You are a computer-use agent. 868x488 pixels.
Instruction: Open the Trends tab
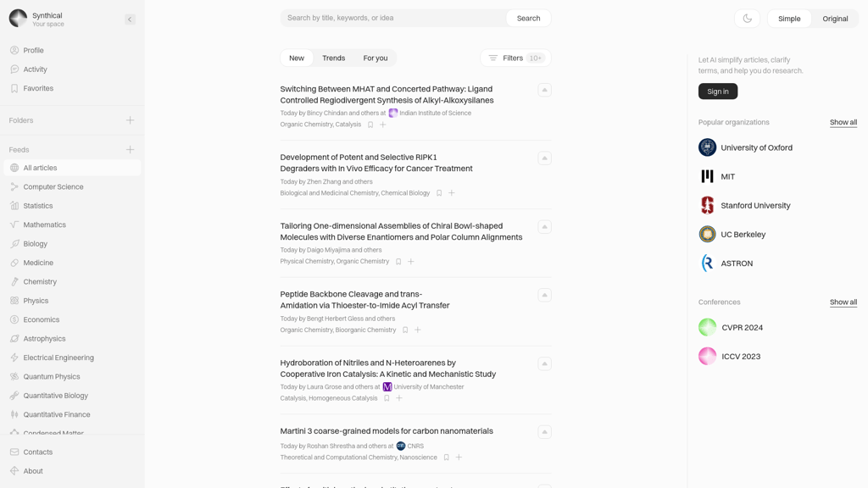pos(333,58)
